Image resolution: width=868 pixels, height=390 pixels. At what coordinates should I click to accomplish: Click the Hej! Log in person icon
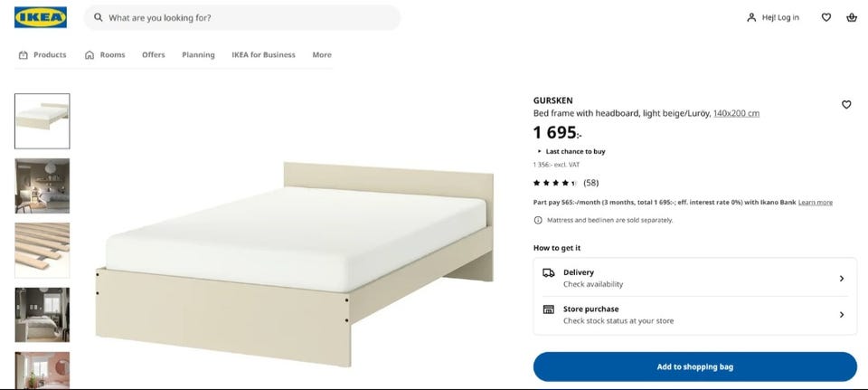(751, 17)
